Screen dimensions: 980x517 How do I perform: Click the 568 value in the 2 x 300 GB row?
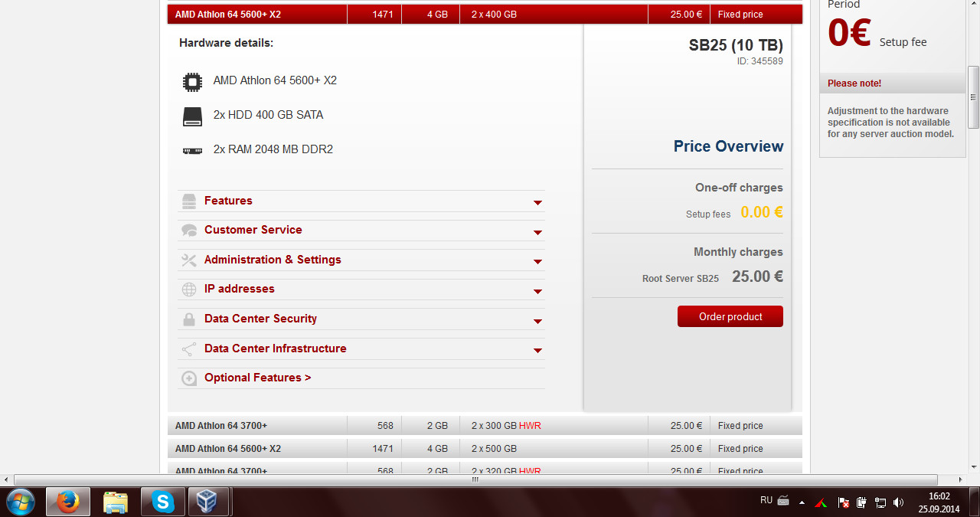[x=385, y=425]
